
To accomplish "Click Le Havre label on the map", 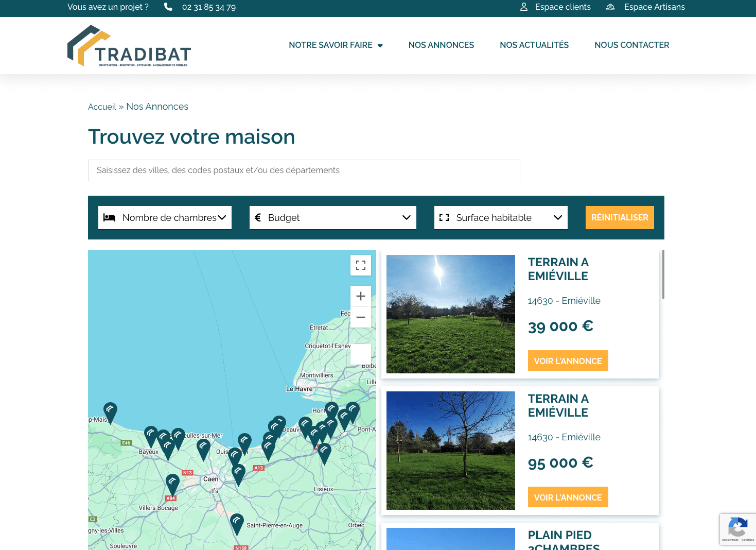I will pyautogui.click(x=299, y=389).
